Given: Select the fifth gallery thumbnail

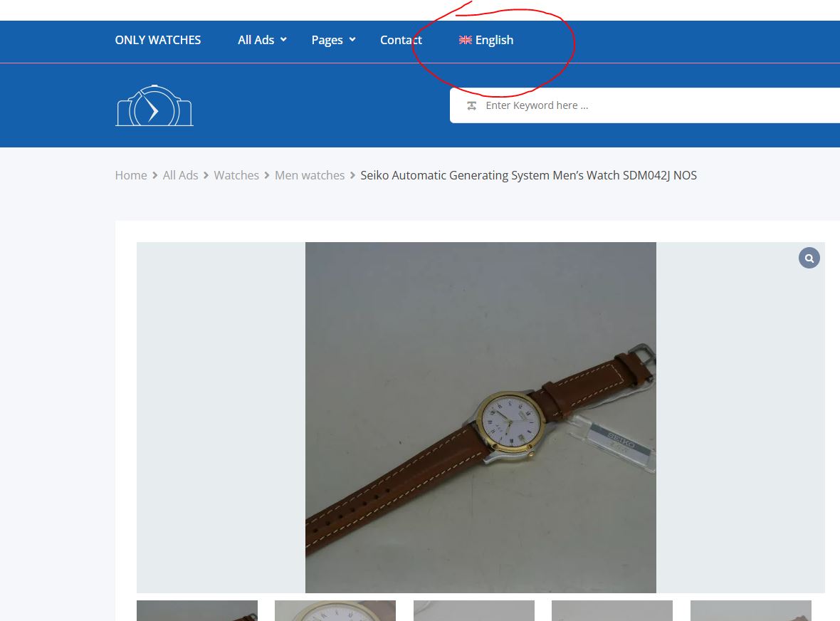Looking at the screenshot, I should (x=751, y=611).
